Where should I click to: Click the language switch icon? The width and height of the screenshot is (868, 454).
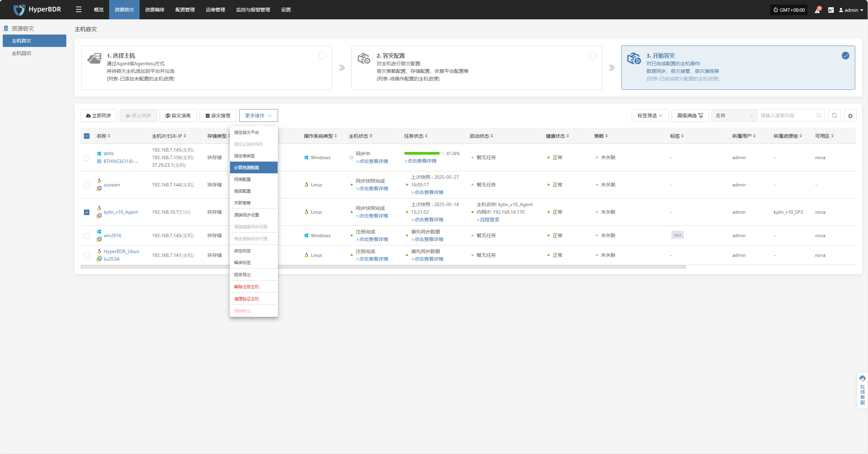[x=831, y=10]
